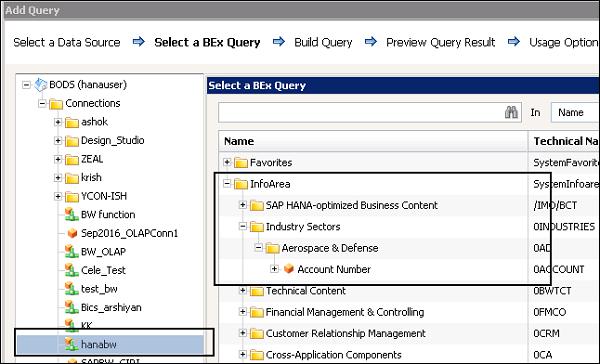The image size is (600, 364).
Task: Go to Select a Data Source step
Action: coord(67,42)
